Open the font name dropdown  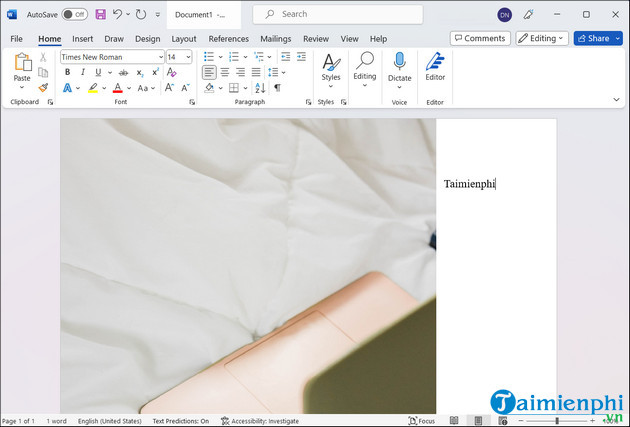pyautogui.click(x=161, y=57)
